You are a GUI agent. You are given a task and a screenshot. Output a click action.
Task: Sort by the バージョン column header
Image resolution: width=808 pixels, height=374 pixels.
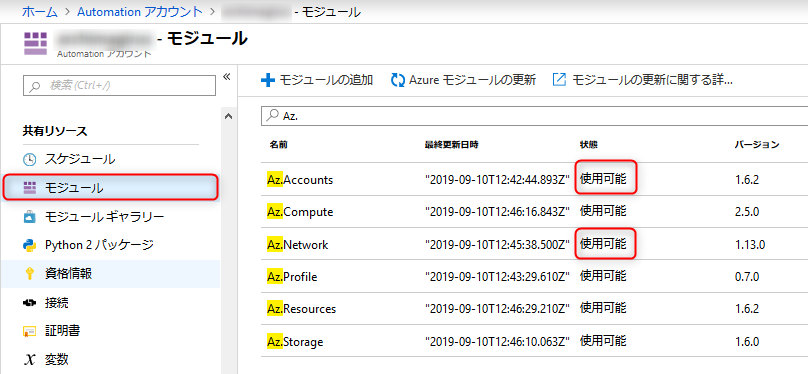point(756,145)
